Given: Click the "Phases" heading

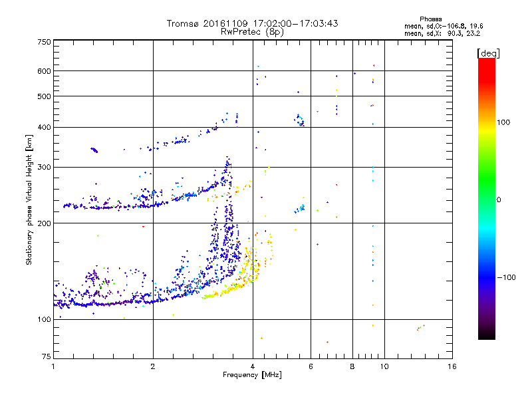Looking at the screenshot, I should pyautogui.click(x=430, y=19).
